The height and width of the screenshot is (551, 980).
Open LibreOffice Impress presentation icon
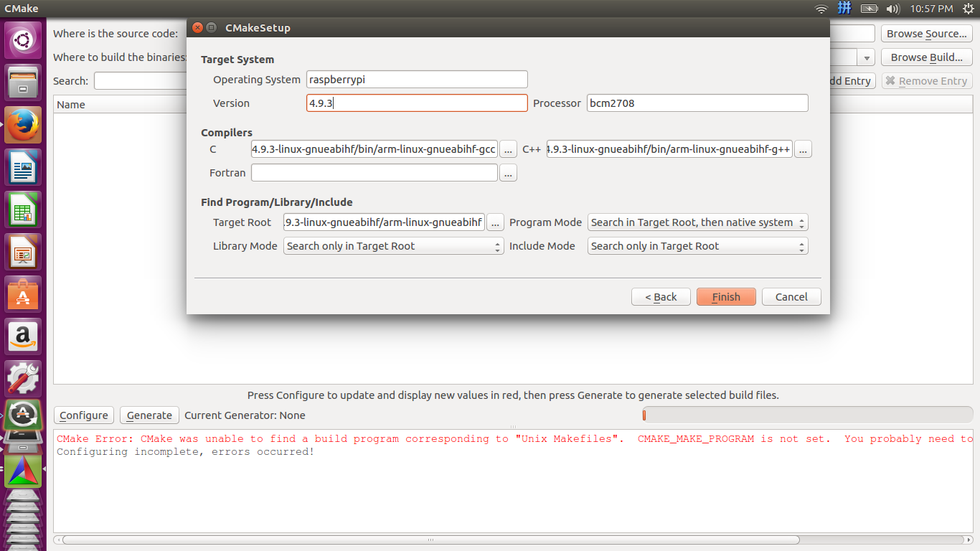tap(23, 252)
